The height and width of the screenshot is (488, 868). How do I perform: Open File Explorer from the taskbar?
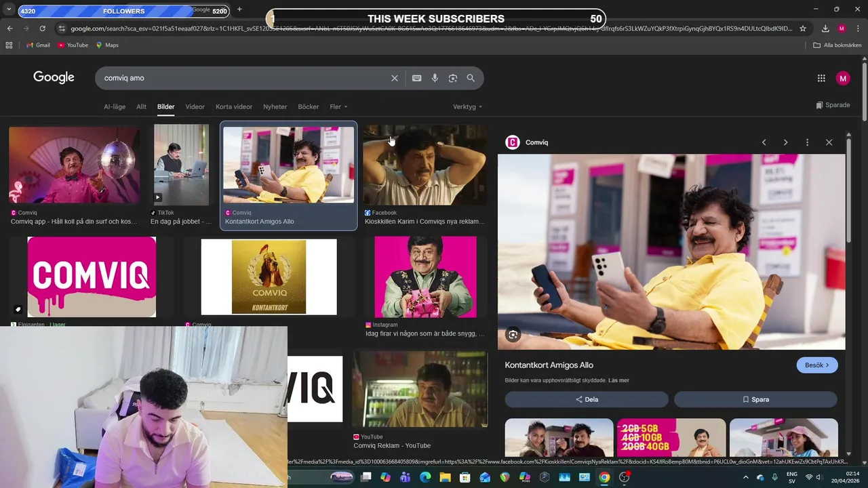(x=445, y=477)
